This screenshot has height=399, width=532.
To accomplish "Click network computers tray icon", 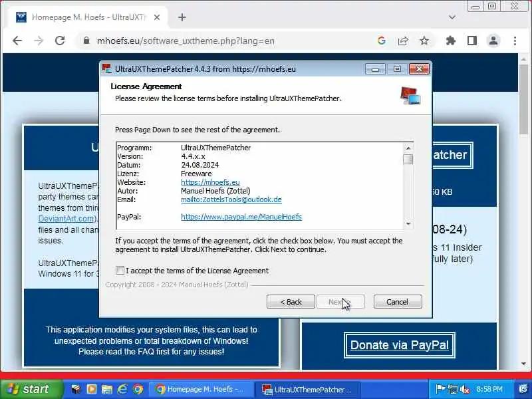I will point(452,389).
